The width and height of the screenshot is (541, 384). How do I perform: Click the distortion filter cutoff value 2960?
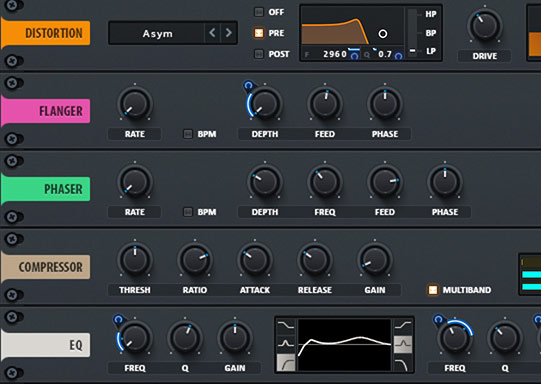[335, 54]
